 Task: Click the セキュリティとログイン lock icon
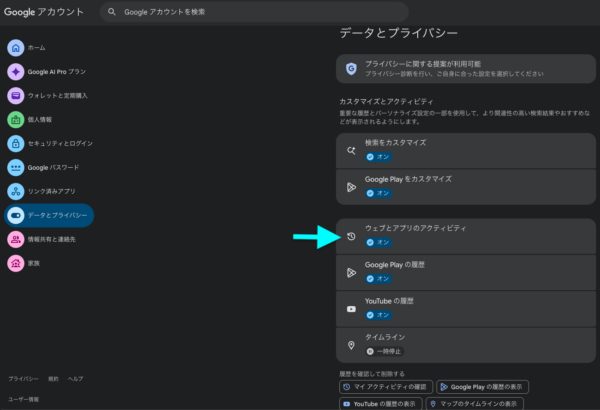tap(16, 144)
